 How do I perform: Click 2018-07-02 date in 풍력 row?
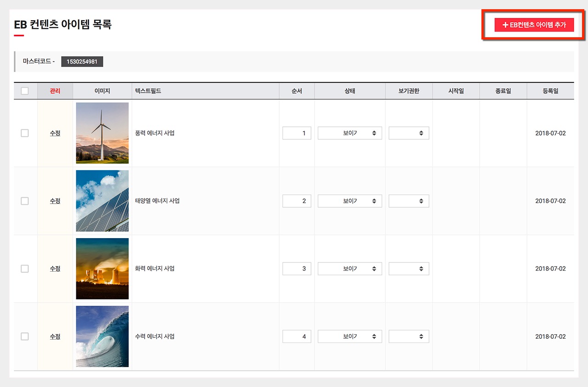click(x=550, y=133)
